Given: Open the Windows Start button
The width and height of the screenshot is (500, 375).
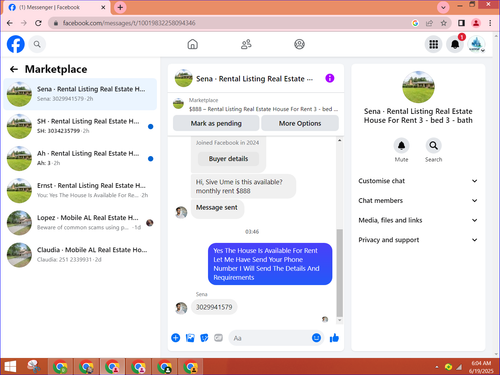Looking at the screenshot, I should (10, 367).
